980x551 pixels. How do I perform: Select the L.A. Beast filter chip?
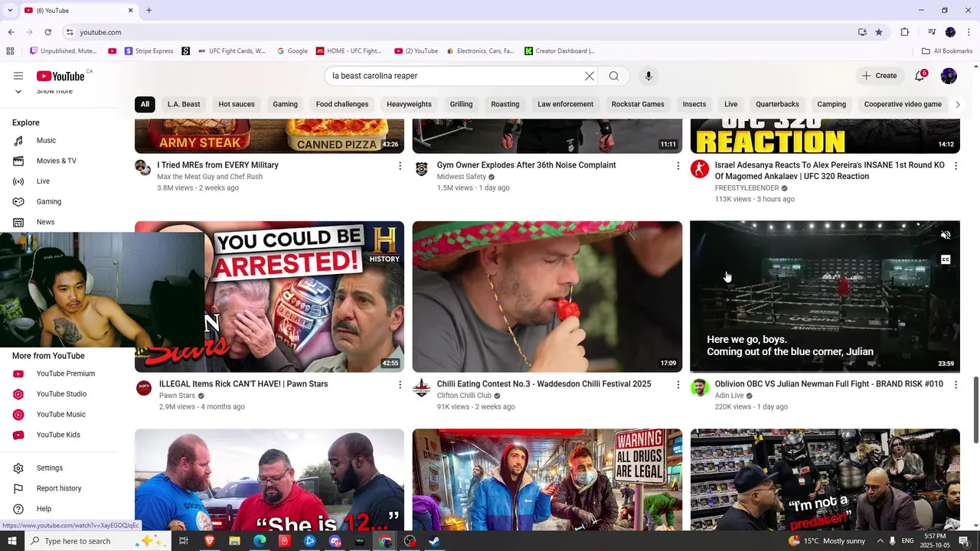coord(184,104)
